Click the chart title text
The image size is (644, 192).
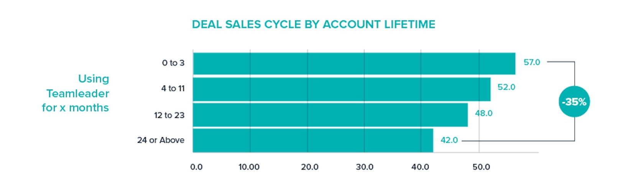tap(314, 25)
